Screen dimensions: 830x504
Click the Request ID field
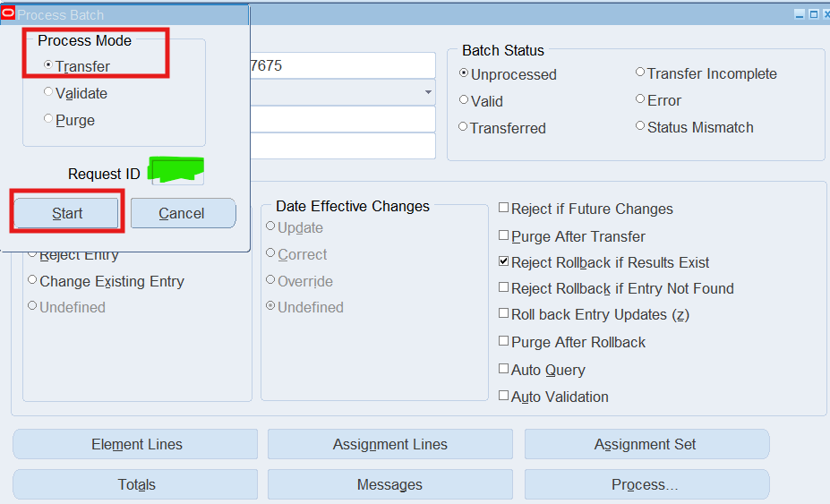(177, 174)
